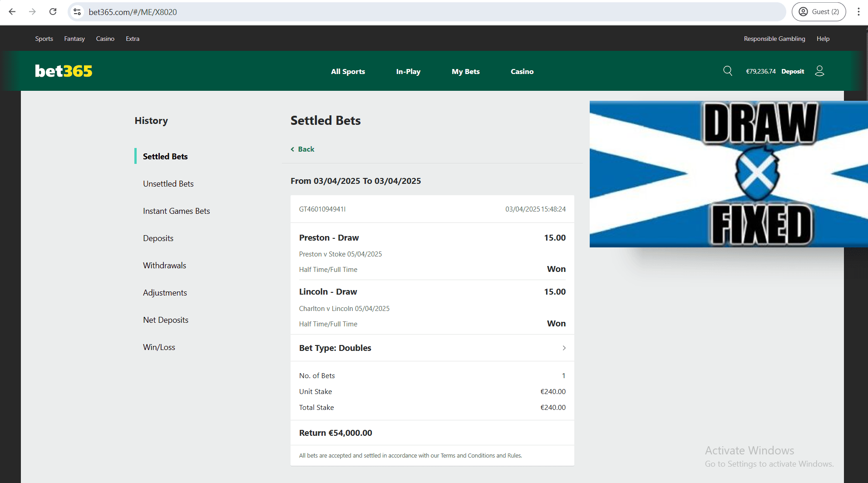Viewport: 868px width, 483px height.
Task: Expand the Bet Type: Doubles row
Action: click(432, 348)
